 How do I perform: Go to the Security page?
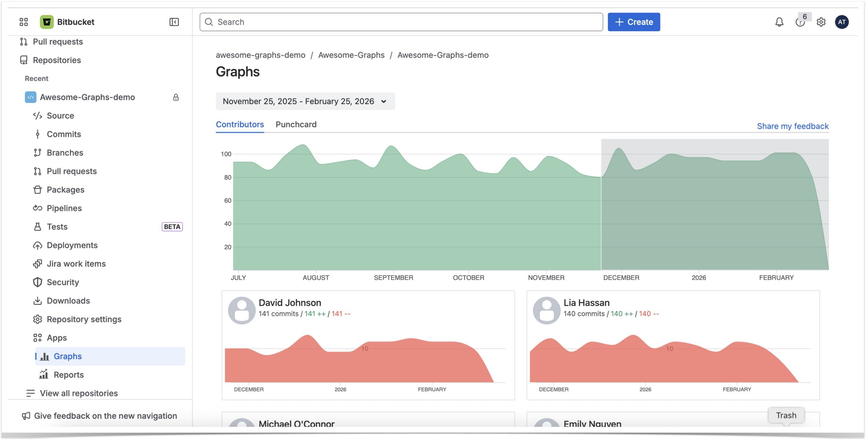[63, 282]
